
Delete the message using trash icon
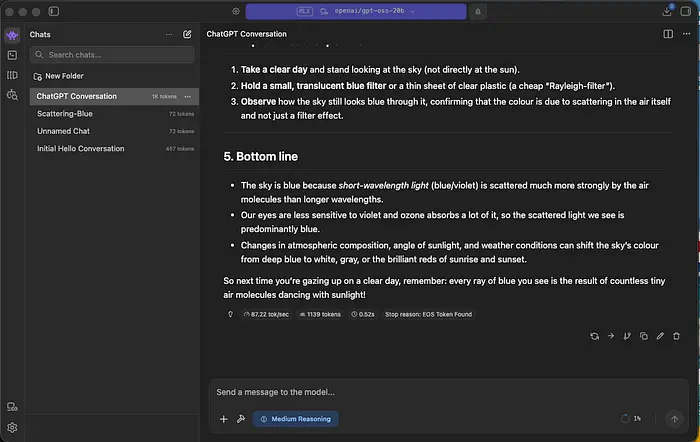[677, 336]
